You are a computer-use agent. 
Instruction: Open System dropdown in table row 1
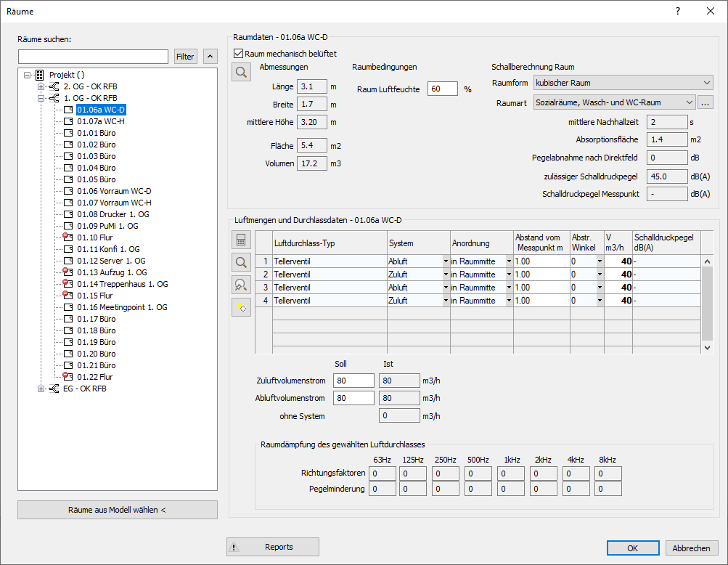(x=446, y=261)
